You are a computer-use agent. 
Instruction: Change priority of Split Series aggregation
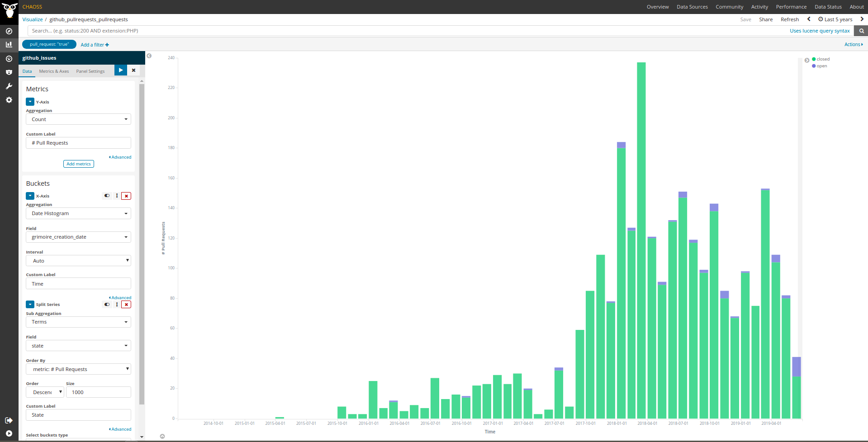point(117,304)
